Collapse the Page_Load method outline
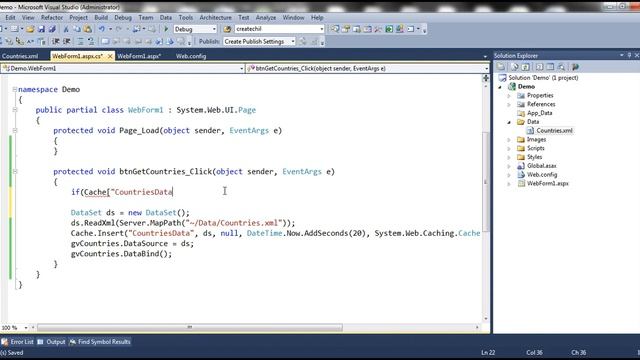 15,130
